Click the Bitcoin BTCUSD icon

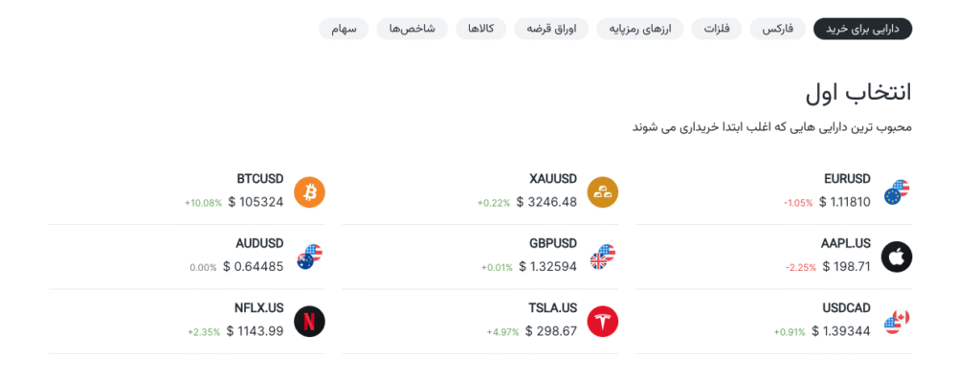[x=309, y=192]
